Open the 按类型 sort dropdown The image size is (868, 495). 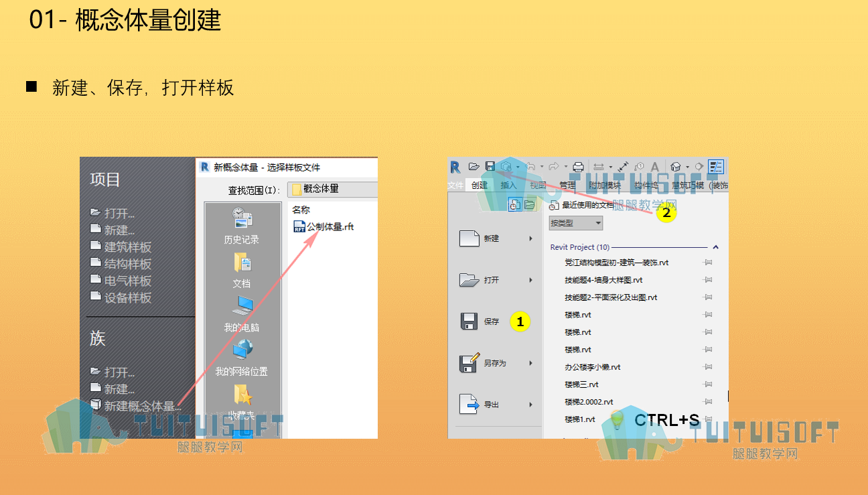[x=576, y=222]
